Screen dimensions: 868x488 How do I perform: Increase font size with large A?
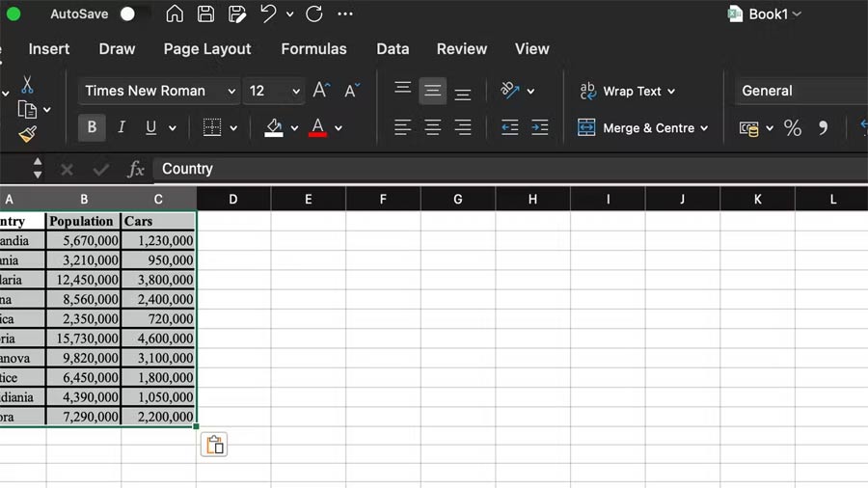[x=321, y=91]
